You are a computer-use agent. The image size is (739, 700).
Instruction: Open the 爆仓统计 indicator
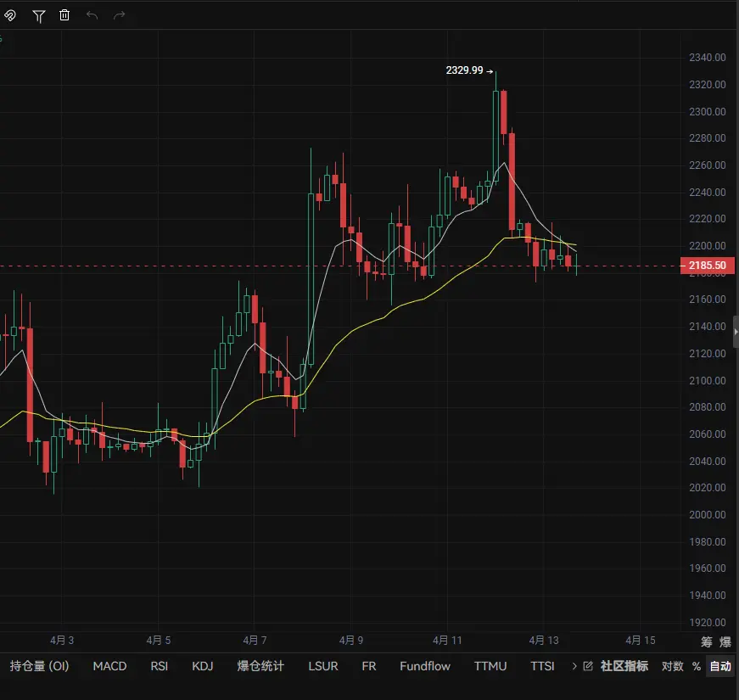pyautogui.click(x=260, y=665)
